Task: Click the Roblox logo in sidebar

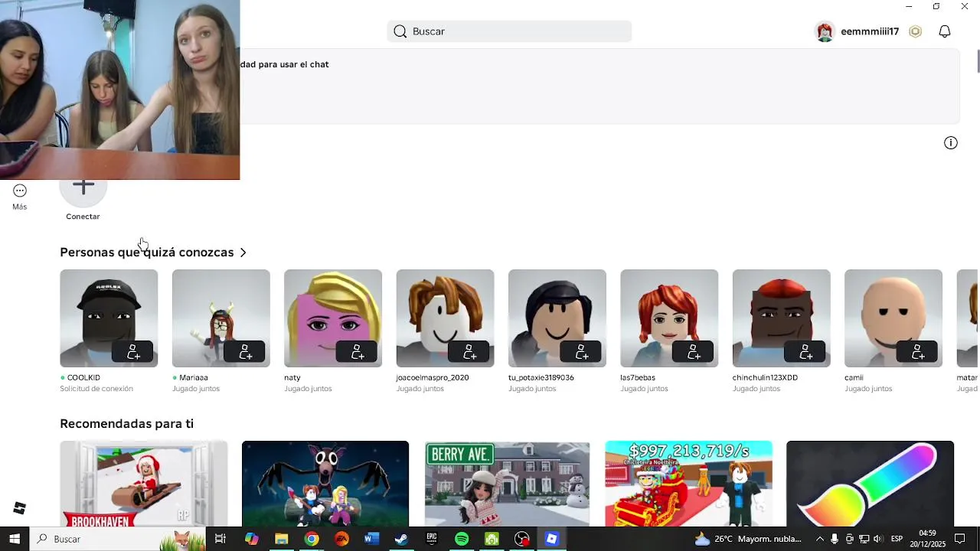Action: [20, 508]
